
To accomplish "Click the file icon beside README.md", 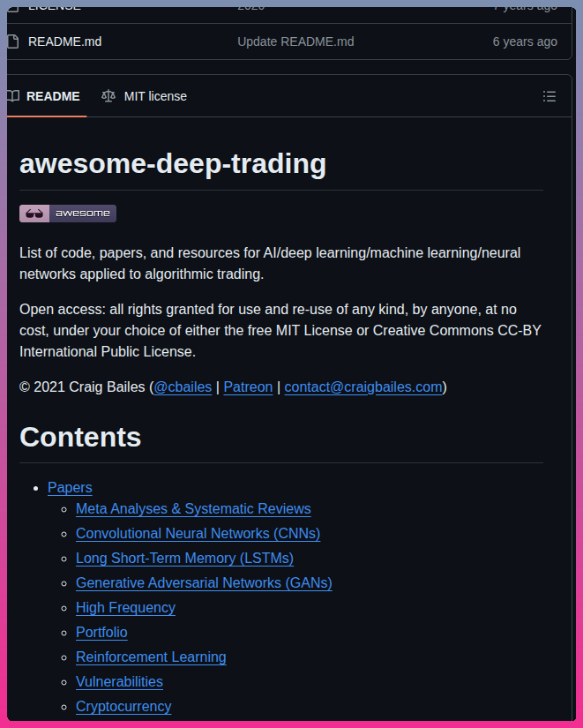I will pos(13,41).
